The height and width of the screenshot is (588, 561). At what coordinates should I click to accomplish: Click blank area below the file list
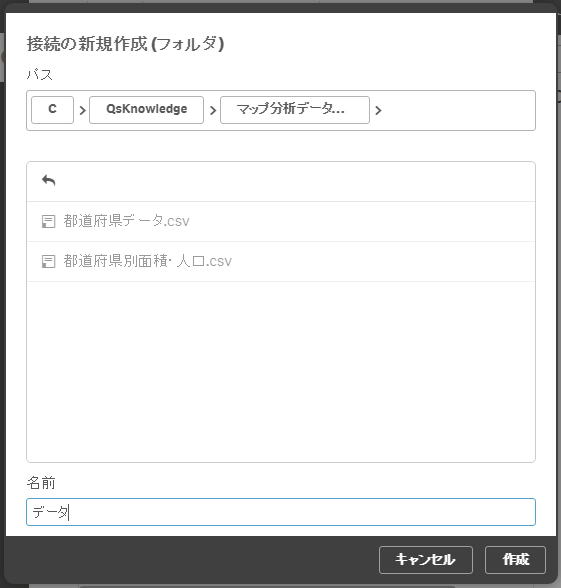pos(281,371)
